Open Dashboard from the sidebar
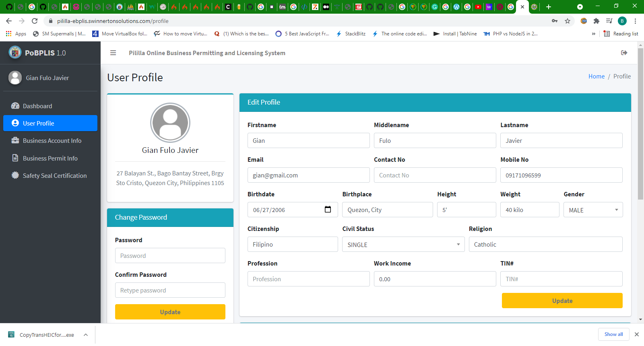The width and height of the screenshot is (644, 346). point(37,106)
